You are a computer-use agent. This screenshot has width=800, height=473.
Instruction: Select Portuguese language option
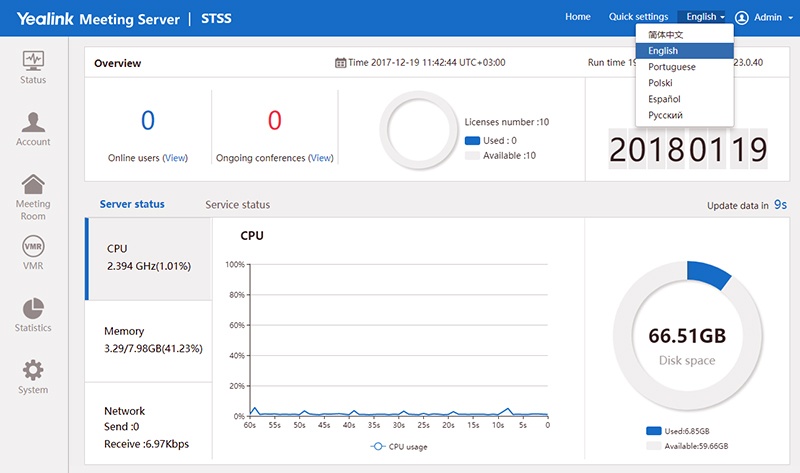click(685, 67)
